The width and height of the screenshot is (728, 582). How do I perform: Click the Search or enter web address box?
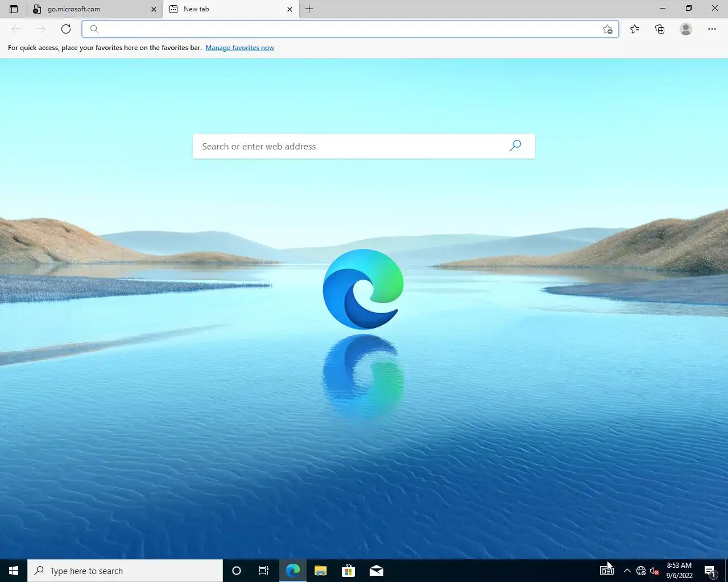point(364,146)
